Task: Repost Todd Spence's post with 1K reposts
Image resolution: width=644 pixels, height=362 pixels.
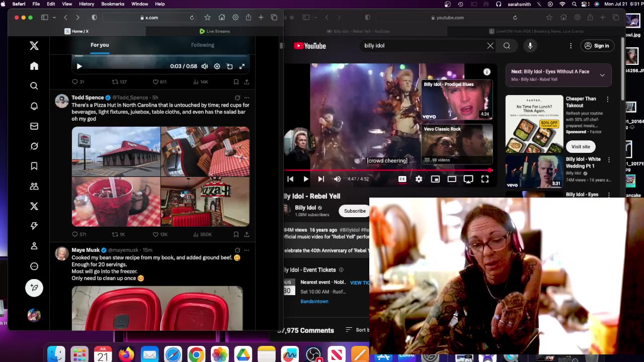Action: 115,234
